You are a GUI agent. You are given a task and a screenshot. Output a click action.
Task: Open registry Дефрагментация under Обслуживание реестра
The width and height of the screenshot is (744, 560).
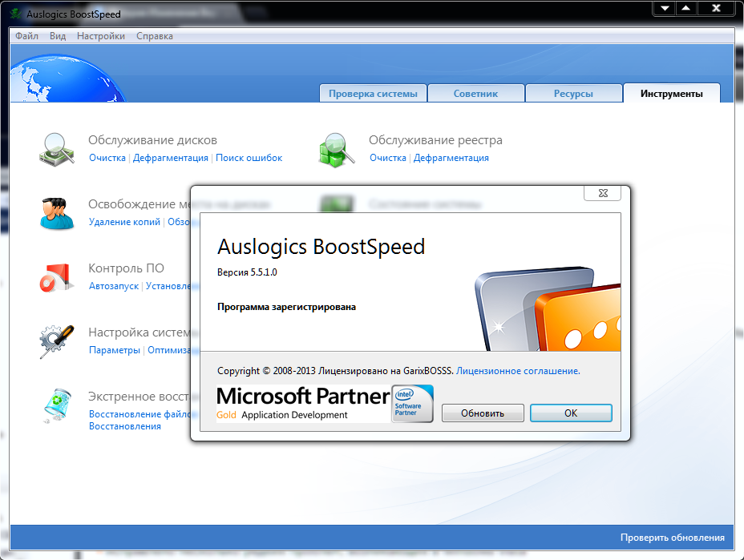coord(451,158)
